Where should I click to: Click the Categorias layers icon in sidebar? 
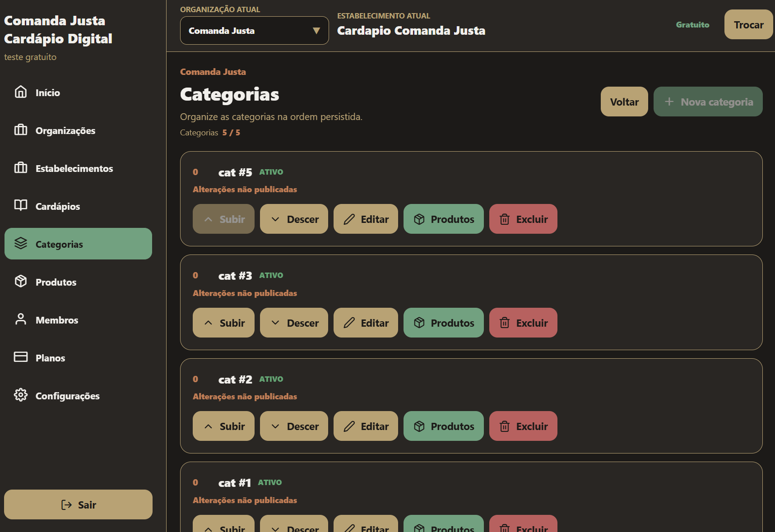21,244
